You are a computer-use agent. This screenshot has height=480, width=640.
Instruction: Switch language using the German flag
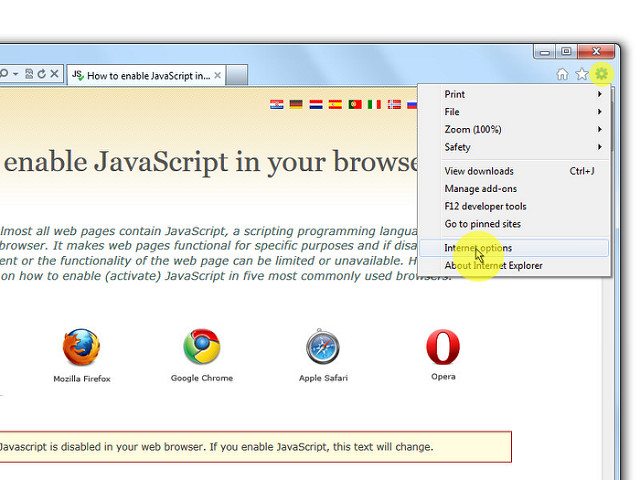pyautogui.click(x=296, y=104)
